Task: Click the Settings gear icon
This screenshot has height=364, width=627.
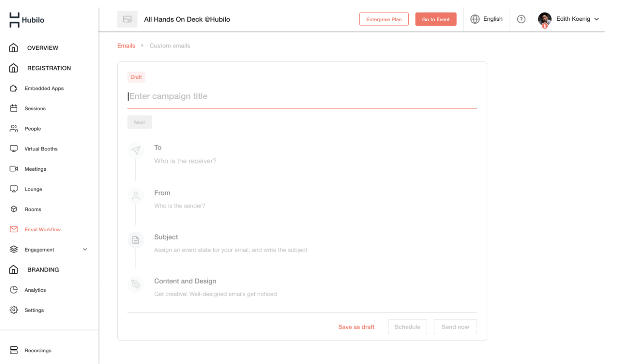Action: [x=14, y=310]
